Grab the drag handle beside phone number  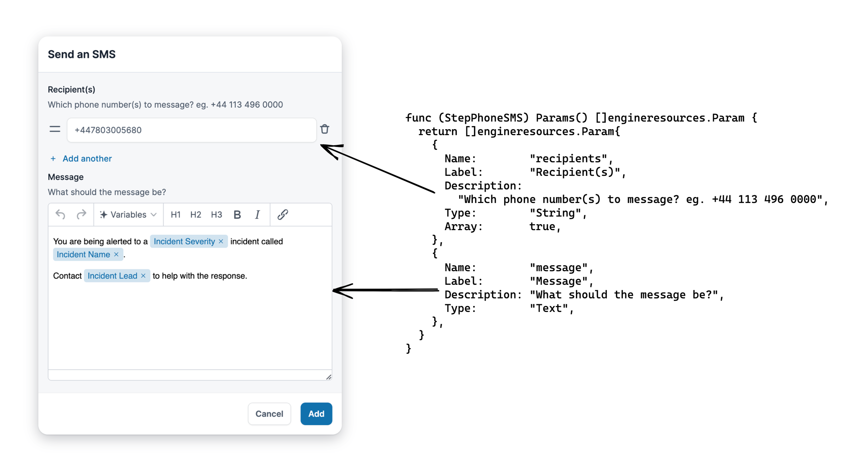[x=55, y=129]
